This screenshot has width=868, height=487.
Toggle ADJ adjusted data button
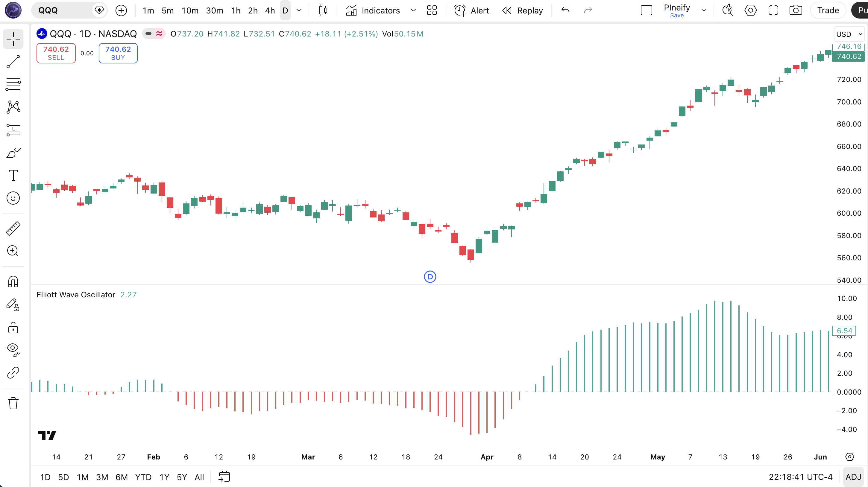[x=853, y=477]
